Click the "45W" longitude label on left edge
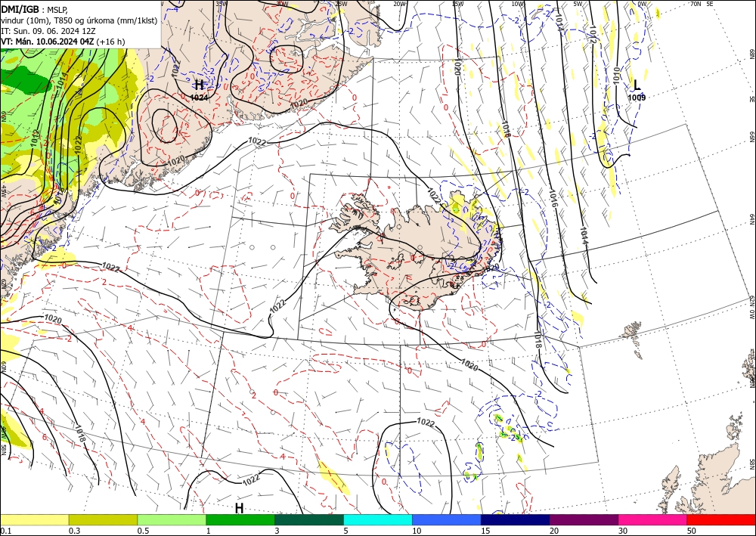The image size is (756, 536). 3,191
